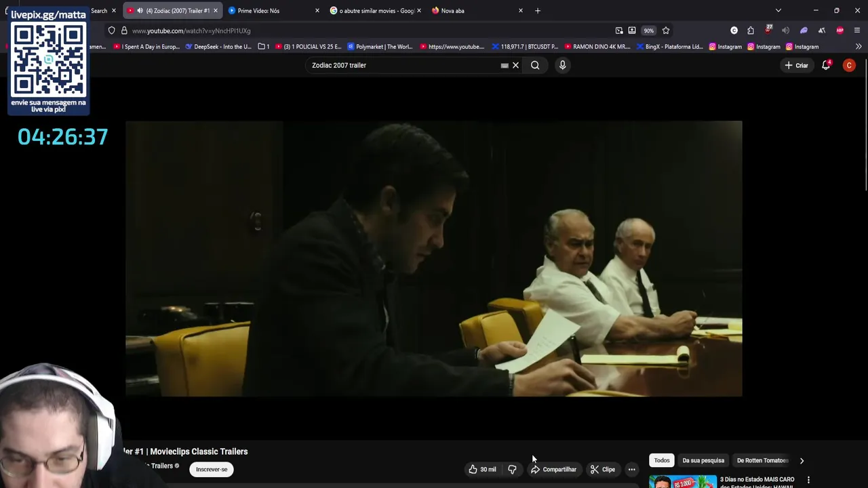Click the Inscrever-se subscribe button
The height and width of the screenshot is (488, 868).
coord(212,469)
